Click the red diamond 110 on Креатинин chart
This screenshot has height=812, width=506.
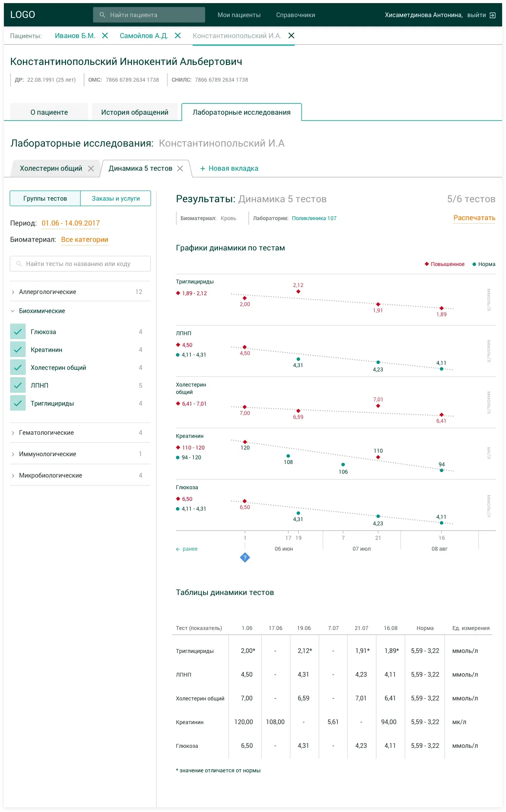point(378,457)
